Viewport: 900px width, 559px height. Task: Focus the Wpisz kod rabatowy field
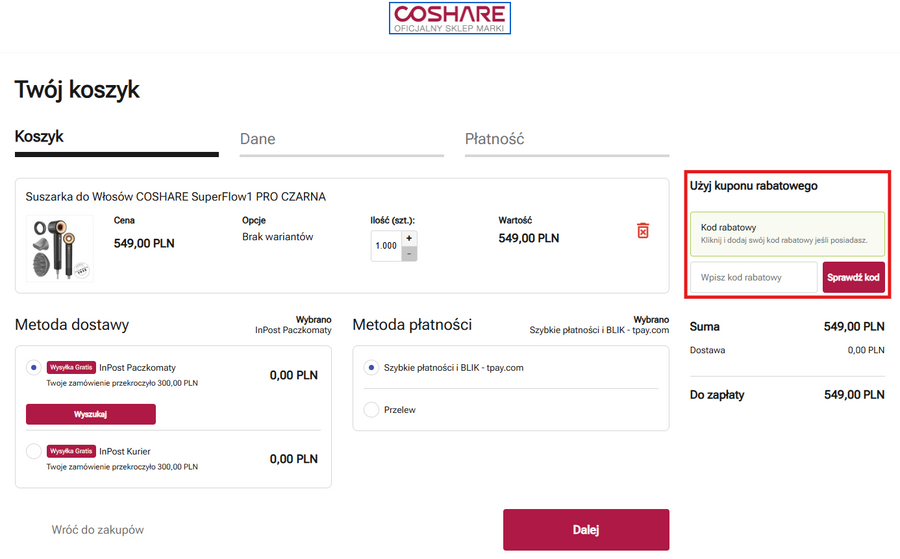pos(754,277)
